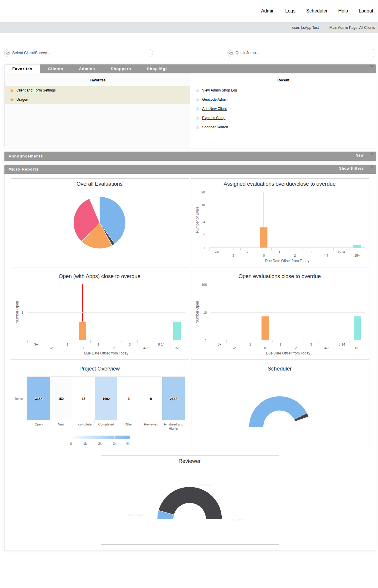Expand the Announcements panel chevron
The height and width of the screenshot is (588, 378).
point(372,154)
